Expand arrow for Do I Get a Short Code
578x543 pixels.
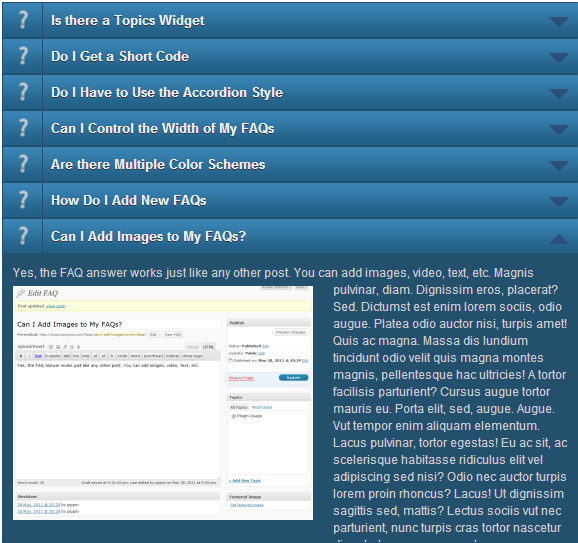pyautogui.click(x=558, y=58)
